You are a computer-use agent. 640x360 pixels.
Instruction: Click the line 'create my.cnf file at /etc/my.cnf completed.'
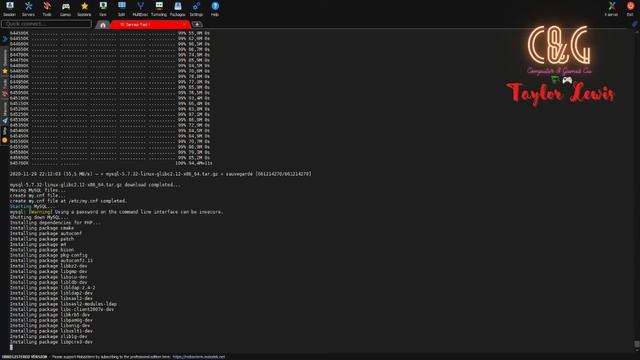(69, 201)
